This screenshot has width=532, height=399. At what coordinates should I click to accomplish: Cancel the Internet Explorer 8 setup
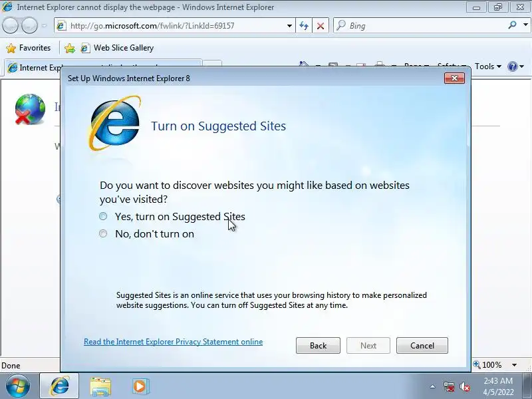pyautogui.click(x=422, y=345)
